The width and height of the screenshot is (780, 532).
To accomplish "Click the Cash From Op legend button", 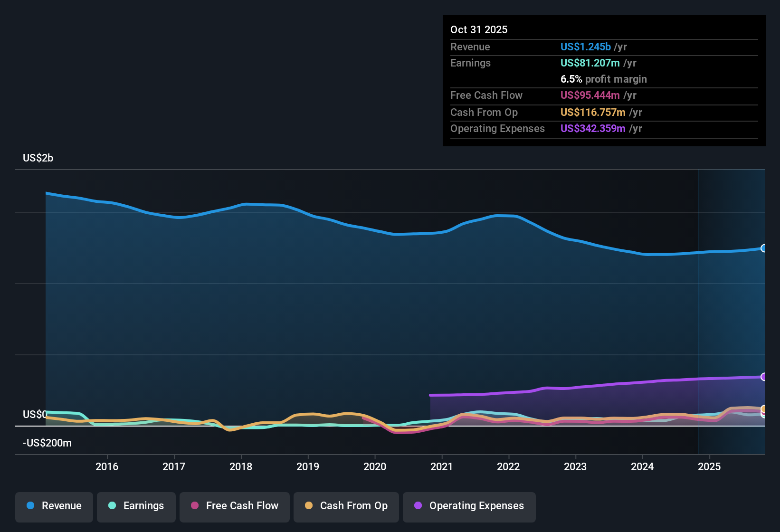I will [346, 507].
